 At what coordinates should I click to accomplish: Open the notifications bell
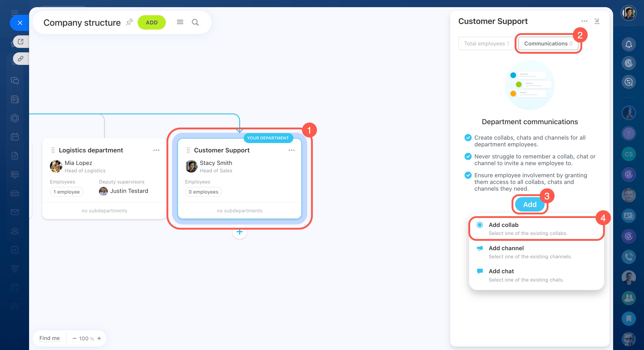[629, 45]
